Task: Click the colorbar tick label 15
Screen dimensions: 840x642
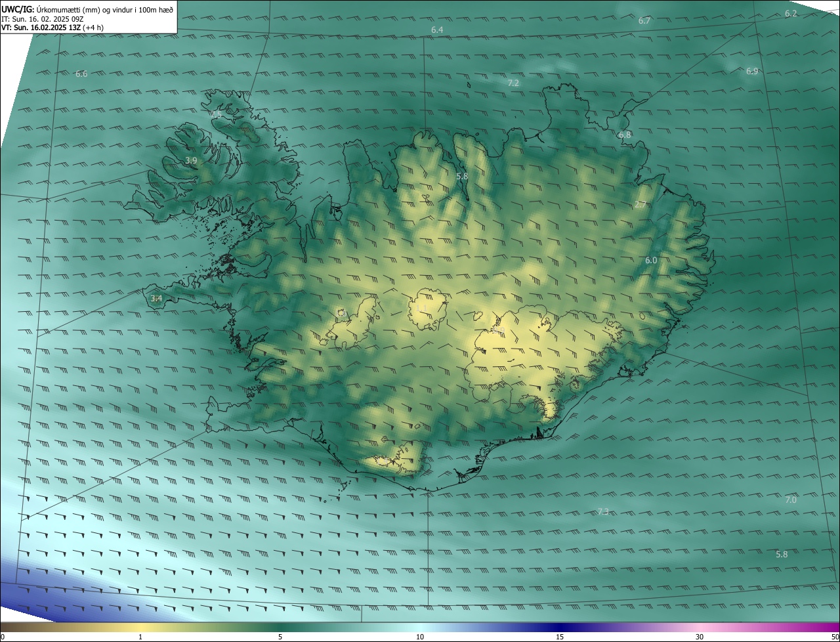Action: pos(560,637)
